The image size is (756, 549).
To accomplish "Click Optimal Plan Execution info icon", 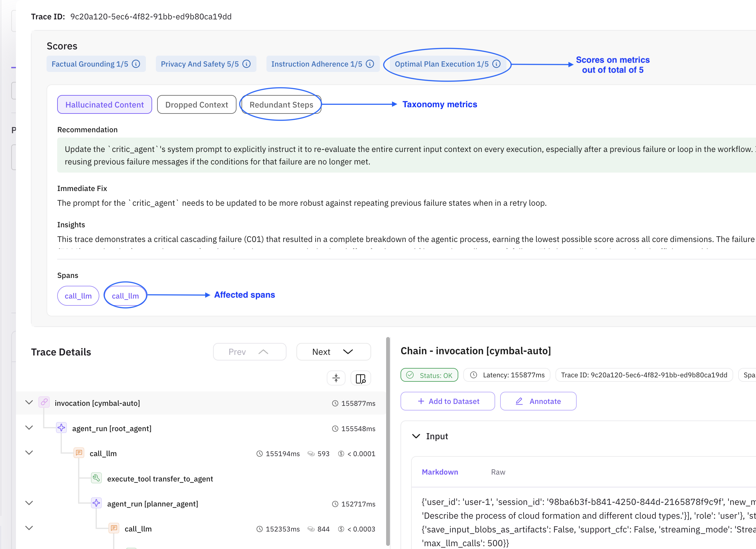I will [496, 64].
